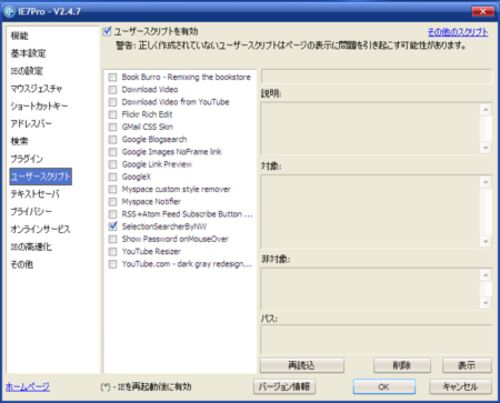Select Show Password onMouseOver script name

point(175,239)
